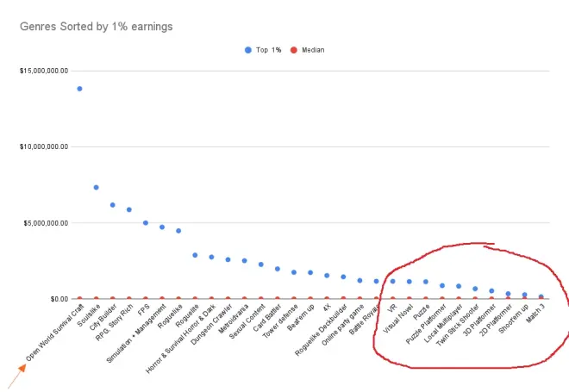Click the City Builder top 1% dot
The image size is (569, 392).
112,205
